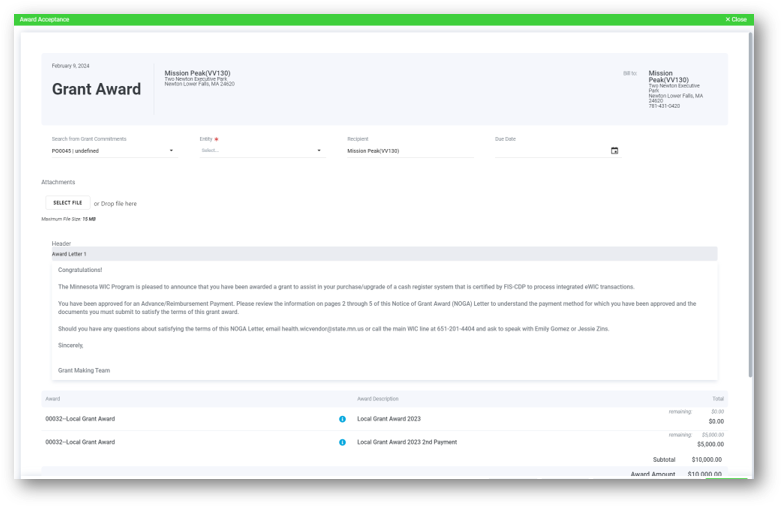Click the Award column header
This screenshot has width=781, height=506.
tap(53, 399)
